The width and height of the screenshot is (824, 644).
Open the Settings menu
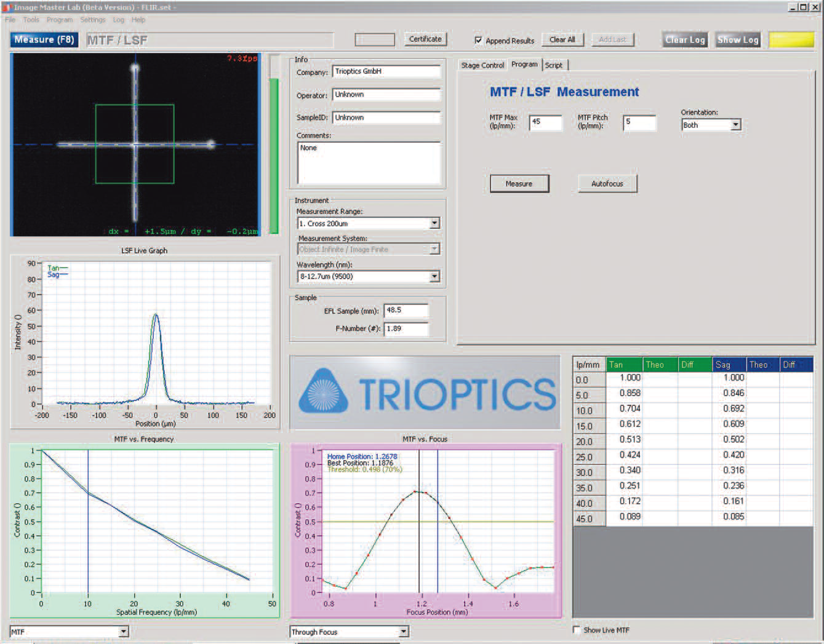(x=93, y=20)
